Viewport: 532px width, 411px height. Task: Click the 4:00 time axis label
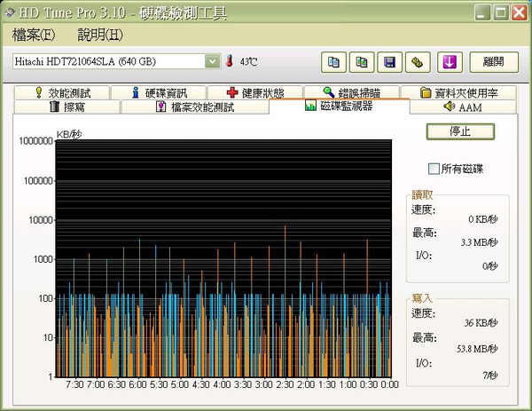click(222, 384)
